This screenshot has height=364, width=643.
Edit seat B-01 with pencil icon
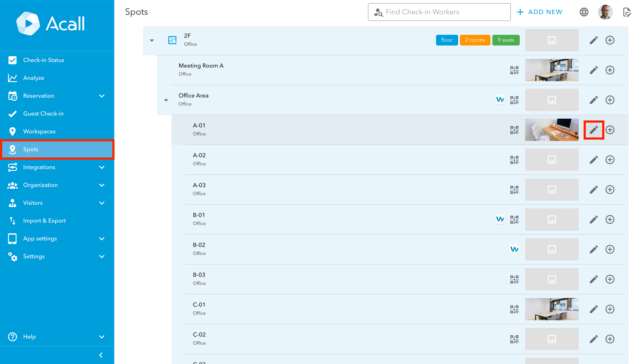click(x=593, y=219)
